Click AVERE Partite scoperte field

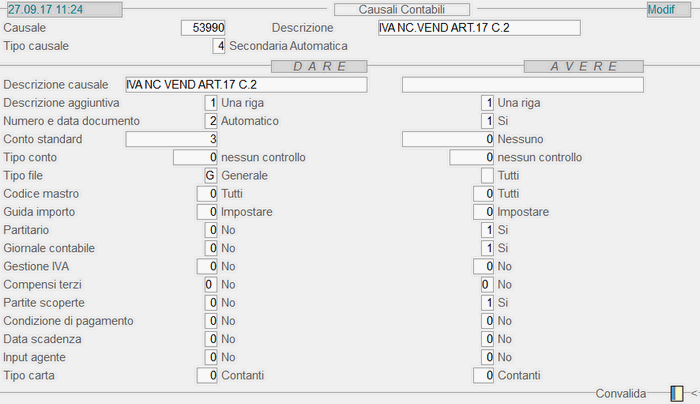487,303
